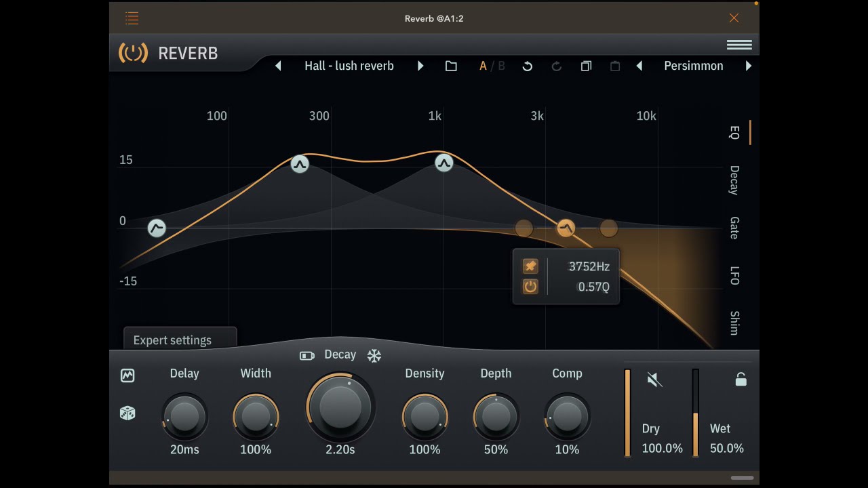Screen dimensions: 868x488
Task: Open the Shim tab
Action: click(x=734, y=323)
